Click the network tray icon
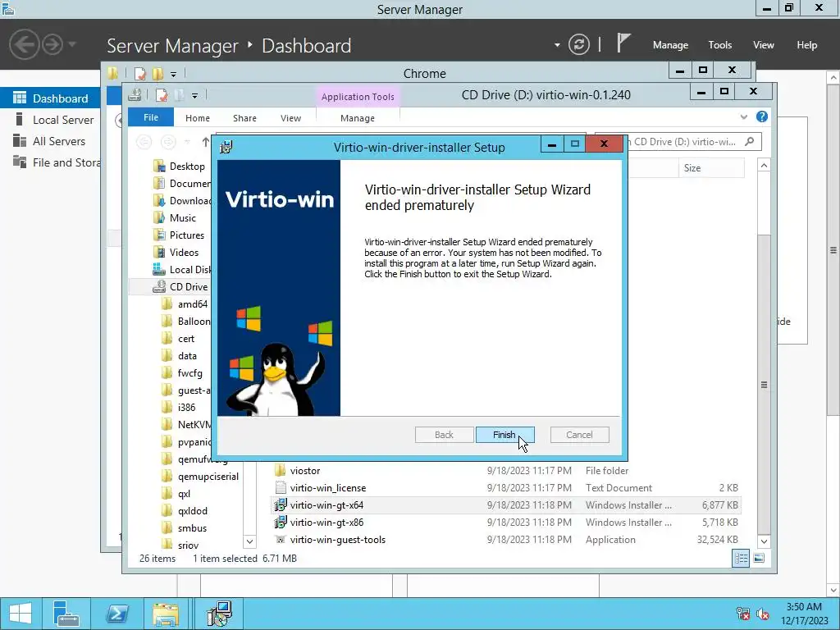 743,614
